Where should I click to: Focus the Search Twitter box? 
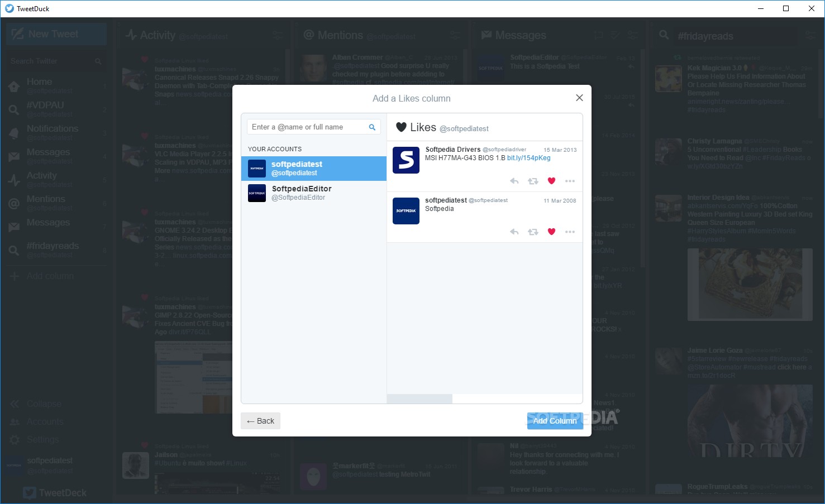tap(56, 61)
